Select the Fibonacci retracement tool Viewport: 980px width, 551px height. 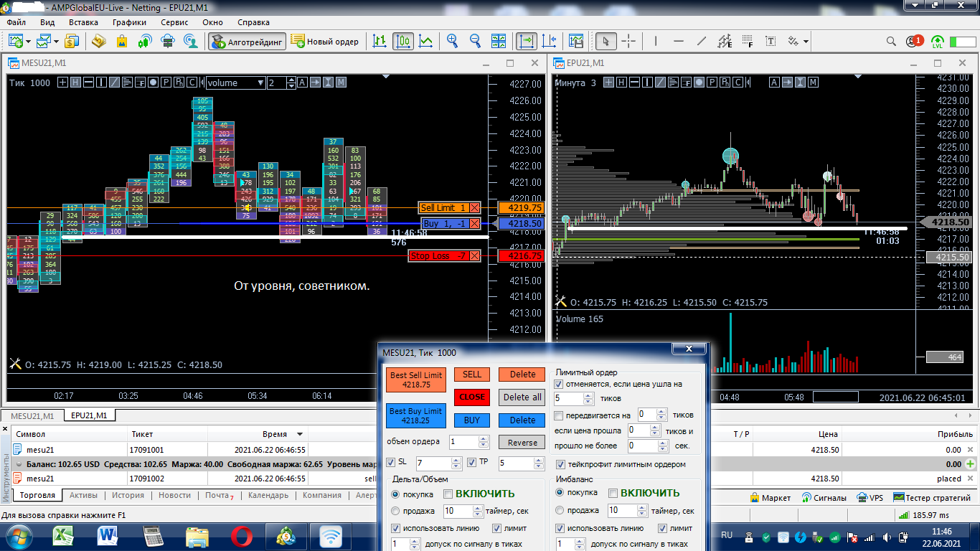[x=748, y=41]
